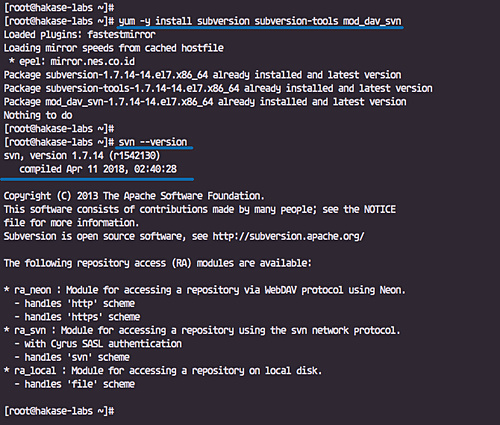Click the handles 'file' scheme line
The height and width of the screenshot is (425, 500).
[75, 384]
